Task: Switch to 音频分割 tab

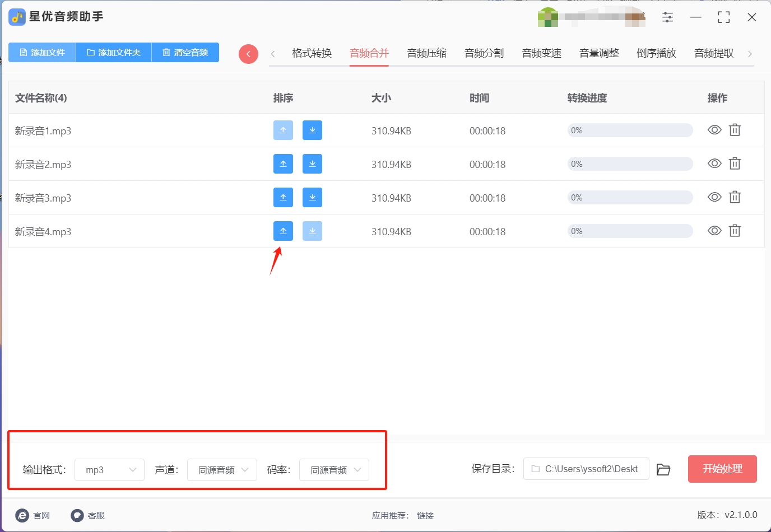Action: [484, 53]
